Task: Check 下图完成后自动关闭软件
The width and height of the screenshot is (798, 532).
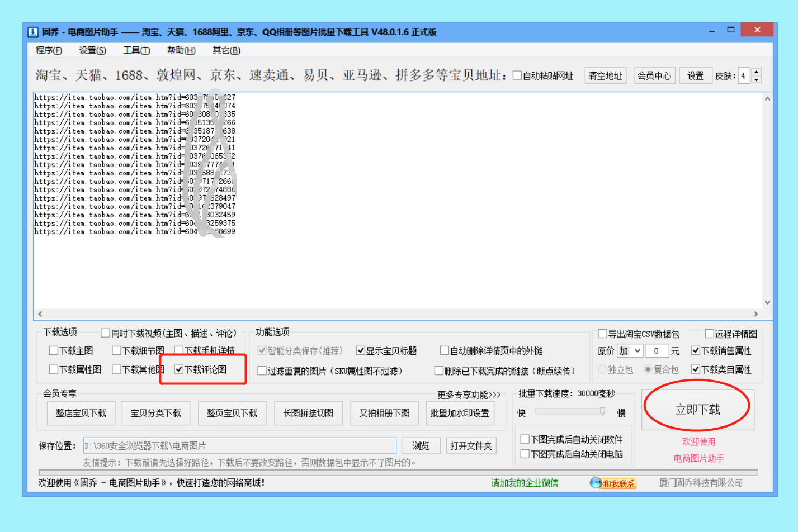Action: (x=525, y=439)
